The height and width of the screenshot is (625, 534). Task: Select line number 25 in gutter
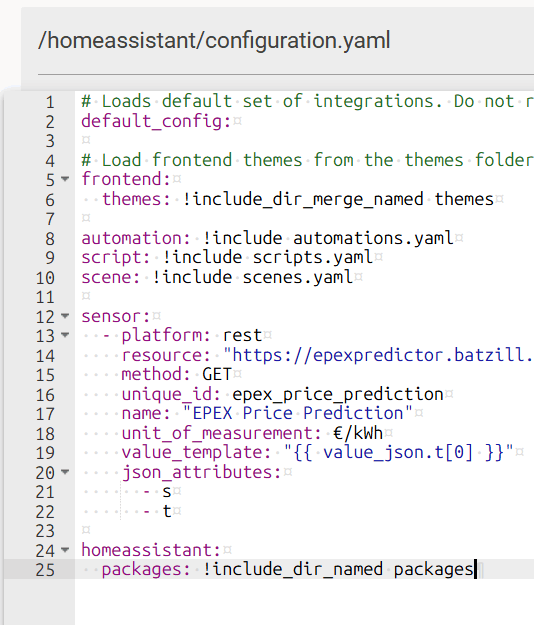[45, 570]
